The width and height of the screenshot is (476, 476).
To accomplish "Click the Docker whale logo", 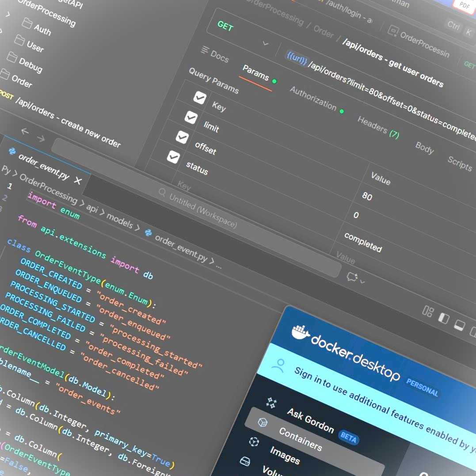I will pyautogui.click(x=301, y=332).
